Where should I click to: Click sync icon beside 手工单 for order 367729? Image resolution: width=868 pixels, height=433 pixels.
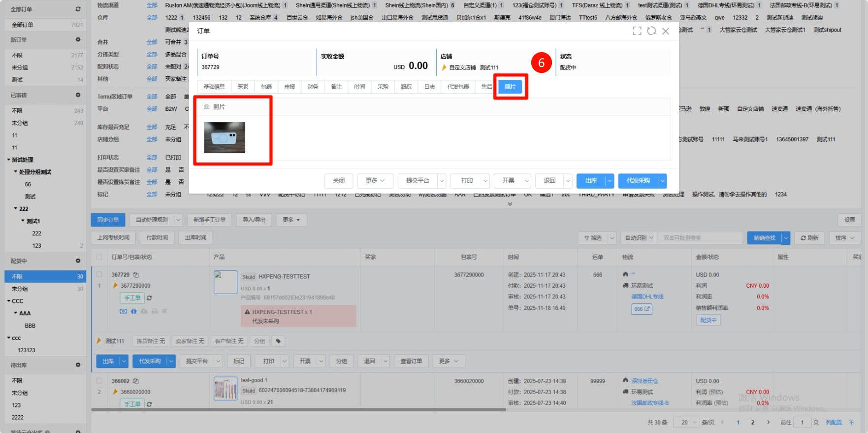point(149,298)
